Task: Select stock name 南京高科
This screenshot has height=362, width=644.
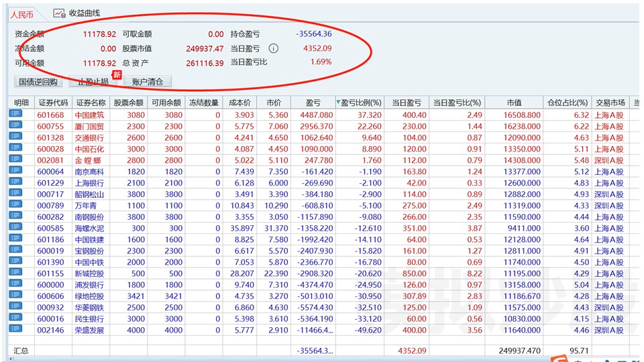Action: point(89,172)
